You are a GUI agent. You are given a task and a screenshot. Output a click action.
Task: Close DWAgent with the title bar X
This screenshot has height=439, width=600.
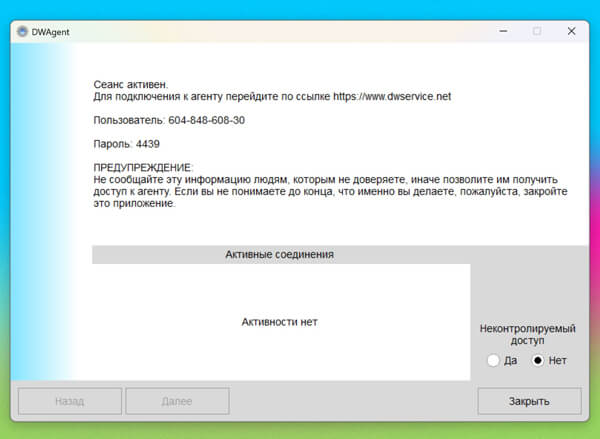(571, 31)
